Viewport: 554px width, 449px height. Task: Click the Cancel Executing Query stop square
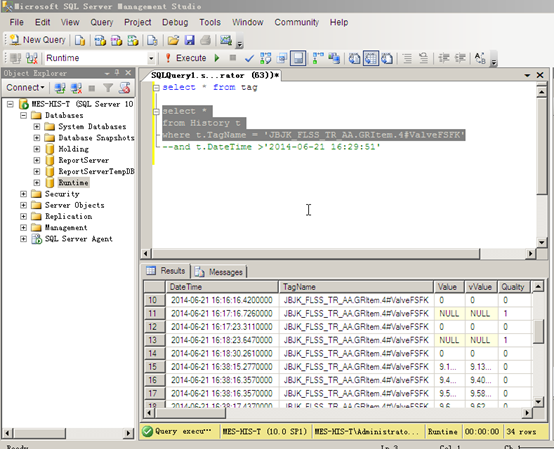(232, 58)
